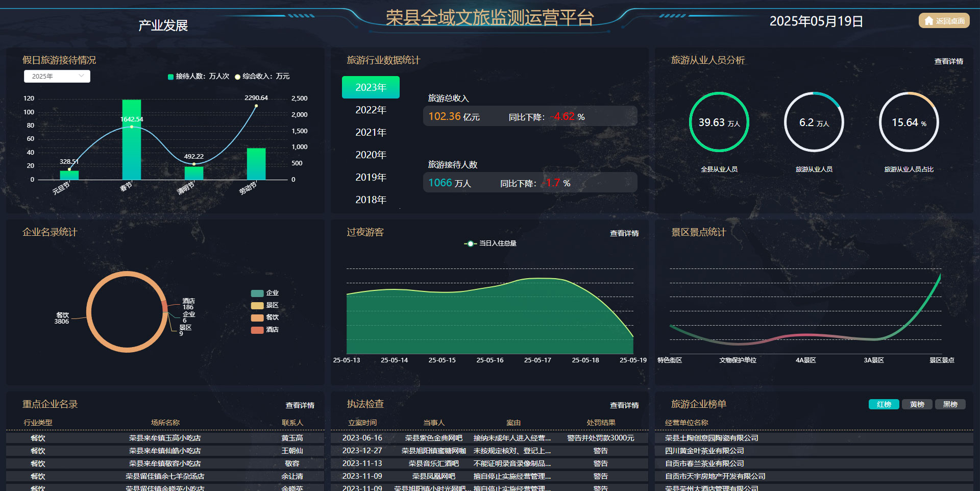This screenshot has height=491, width=980.
Task: Select 2018年 in the year list
Action: click(x=371, y=200)
